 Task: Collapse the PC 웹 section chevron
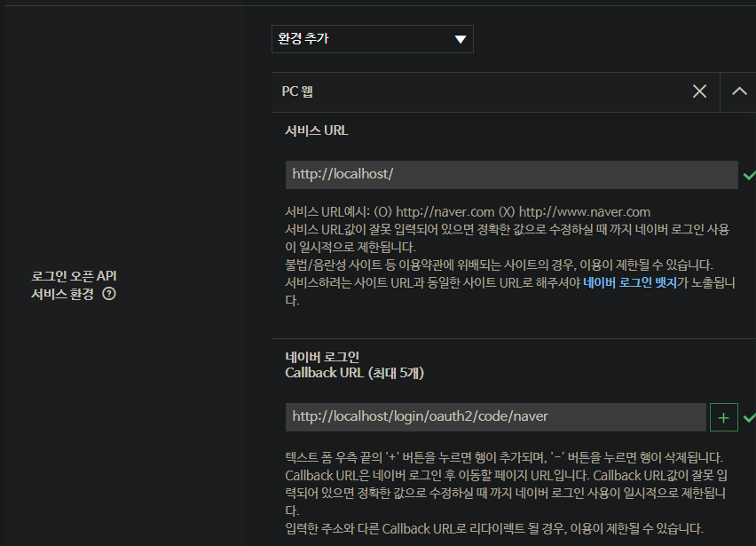[738, 91]
